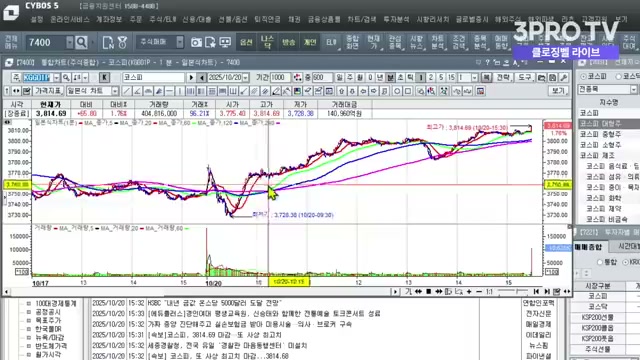Toggle the 일 daily period button
The height and width of the screenshot is (360, 640).
pyautogui.click(x=340, y=78)
